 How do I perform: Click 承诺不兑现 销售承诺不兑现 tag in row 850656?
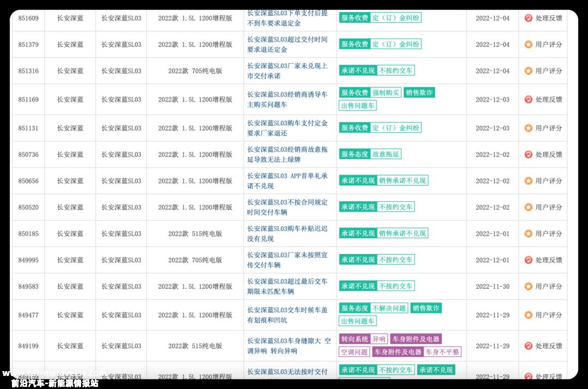coord(383,181)
